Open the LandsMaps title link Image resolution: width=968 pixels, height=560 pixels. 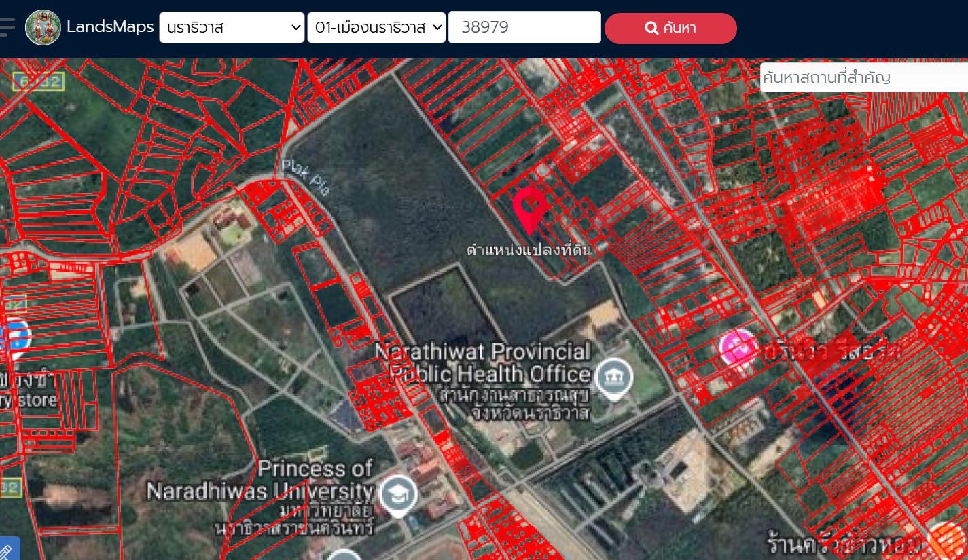109,27
